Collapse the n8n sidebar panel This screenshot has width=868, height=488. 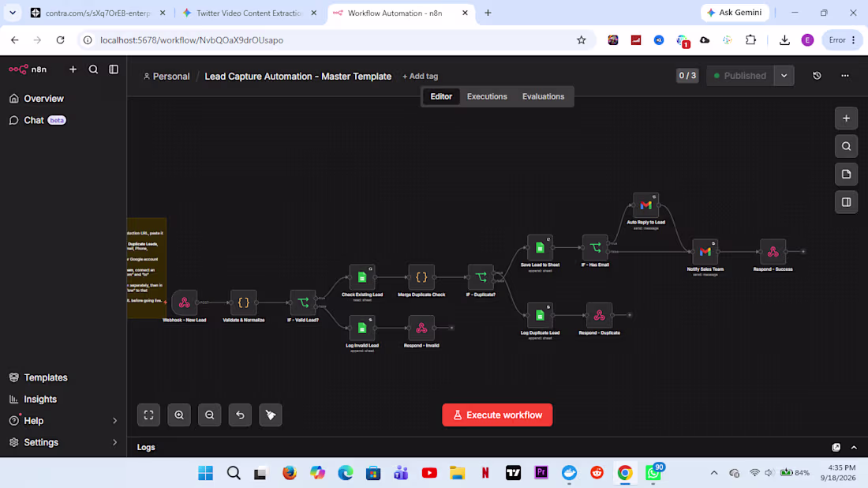114,69
